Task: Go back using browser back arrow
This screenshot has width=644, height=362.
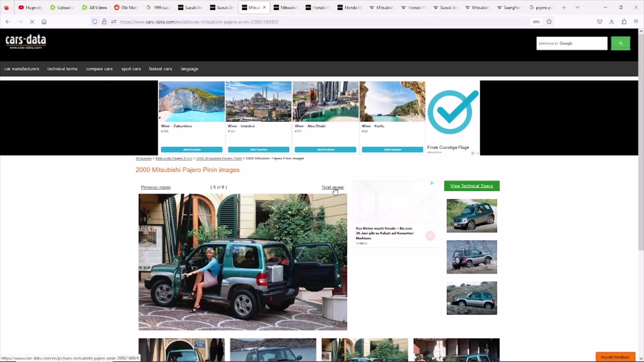Action: click(x=8, y=22)
